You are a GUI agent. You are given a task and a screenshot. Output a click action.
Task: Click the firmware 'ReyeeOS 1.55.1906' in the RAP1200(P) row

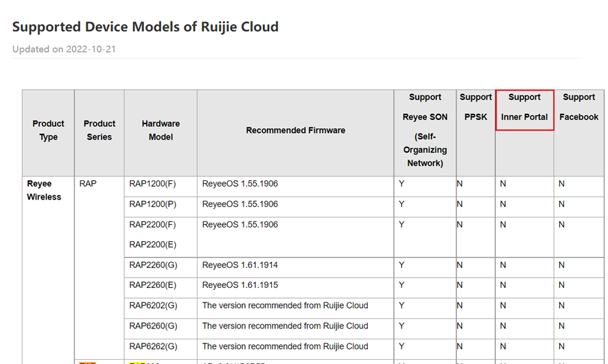pyautogui.click(x=240, y=204)
